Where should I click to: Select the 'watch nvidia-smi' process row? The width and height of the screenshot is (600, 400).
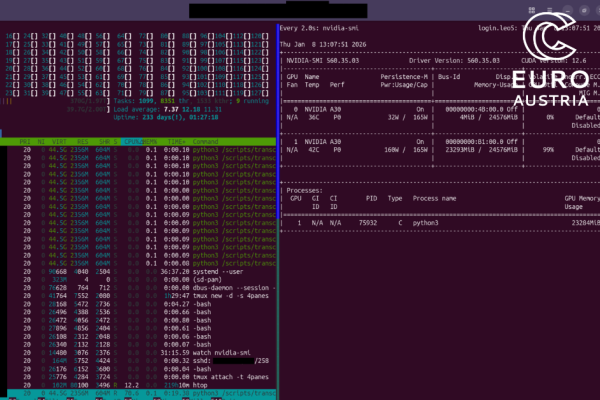pyautogui.click(x=142, y=353)
